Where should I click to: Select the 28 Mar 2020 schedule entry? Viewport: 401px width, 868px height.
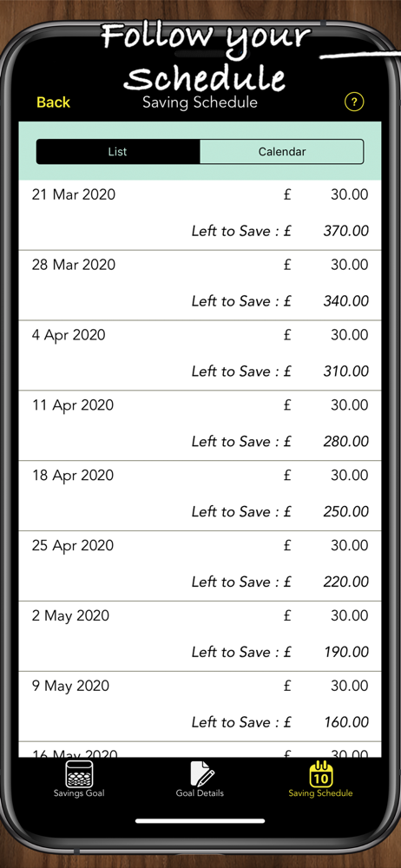(x=200, y=285)
